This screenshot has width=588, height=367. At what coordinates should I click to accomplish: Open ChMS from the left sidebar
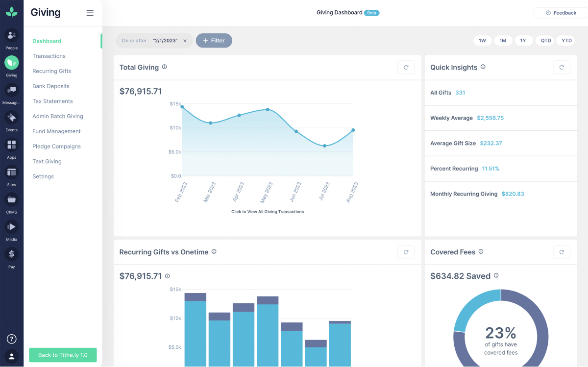[x=11, y=200]
